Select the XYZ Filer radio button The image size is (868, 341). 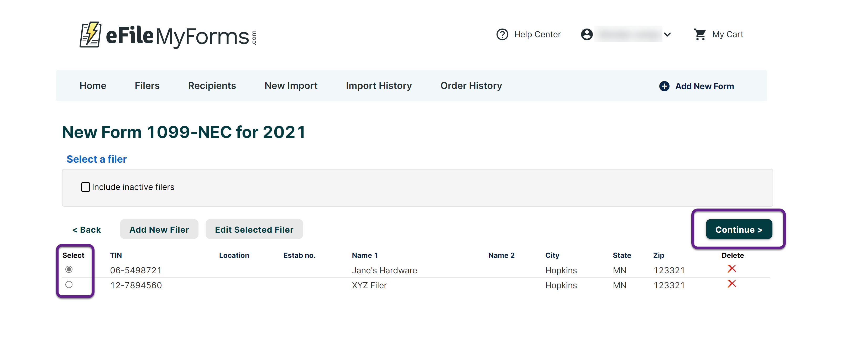coord(69,285)
